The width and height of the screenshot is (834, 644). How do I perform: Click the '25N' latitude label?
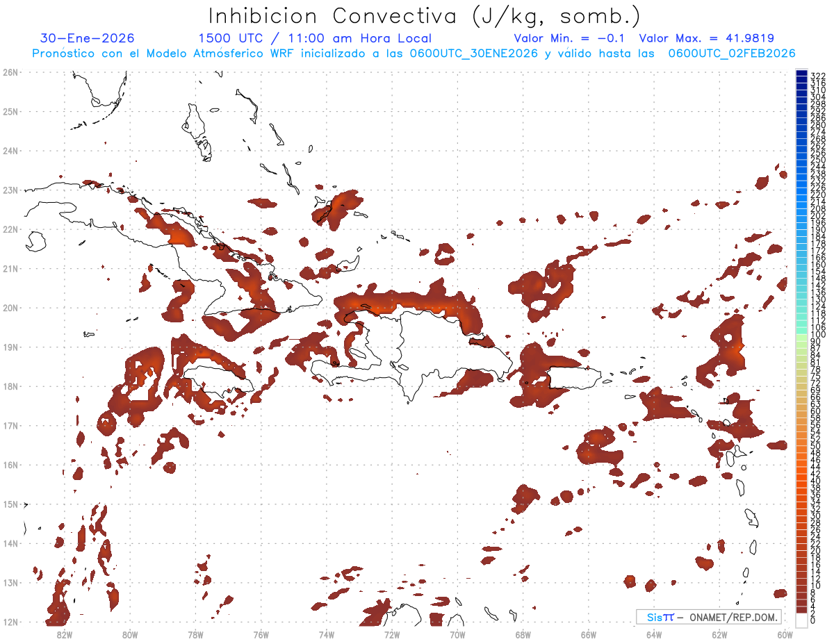(10, 111)
